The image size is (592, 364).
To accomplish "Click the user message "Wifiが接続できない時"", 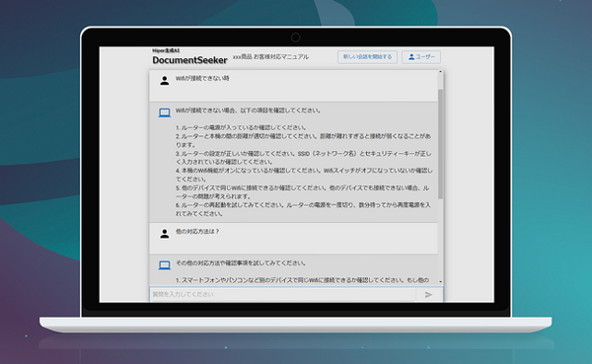I will (202, 78).
